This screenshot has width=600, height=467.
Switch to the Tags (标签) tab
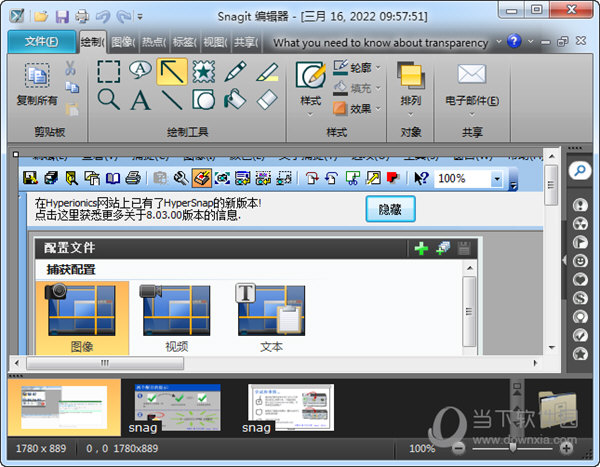point(184,42)
